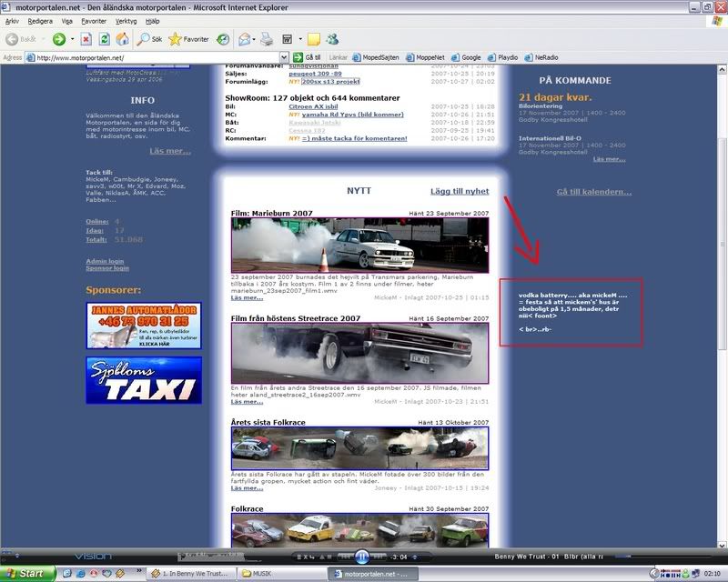Click Läs mer under Årets sista Folkrace
The width and height of the screenshot is (728, 582).
(x=247, y=488)
